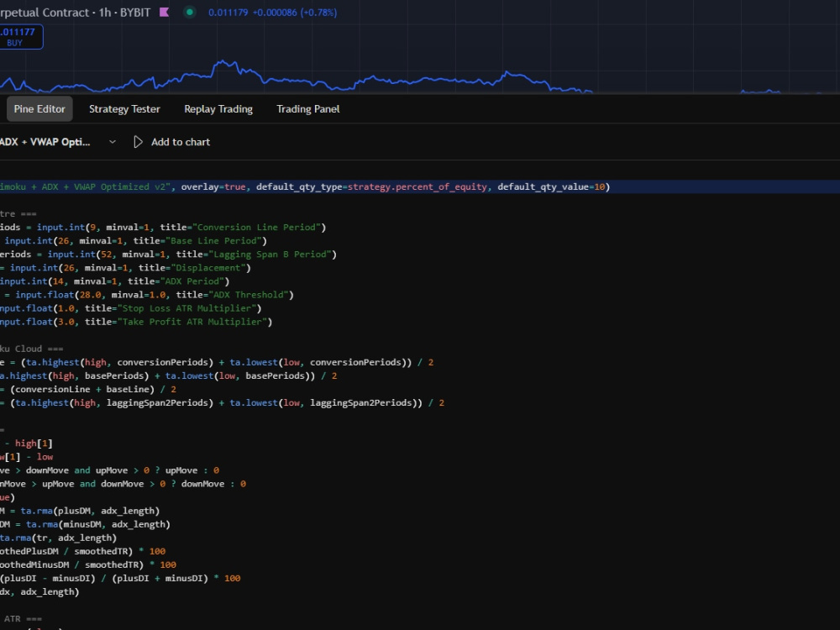The image size is (840, 630).
Task: Open the Trading Panel tab
Action: click(308, 108)
